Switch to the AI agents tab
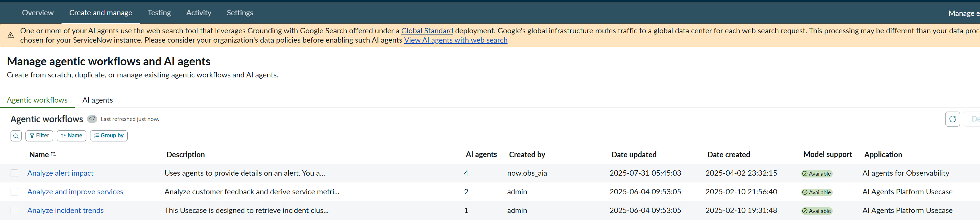 pos(97,100)
